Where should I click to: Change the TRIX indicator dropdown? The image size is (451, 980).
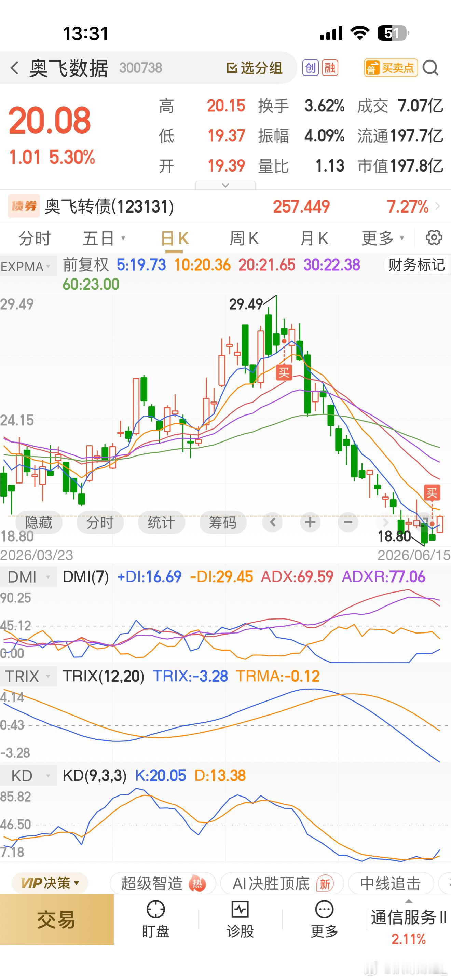click(x=28, y=676)
